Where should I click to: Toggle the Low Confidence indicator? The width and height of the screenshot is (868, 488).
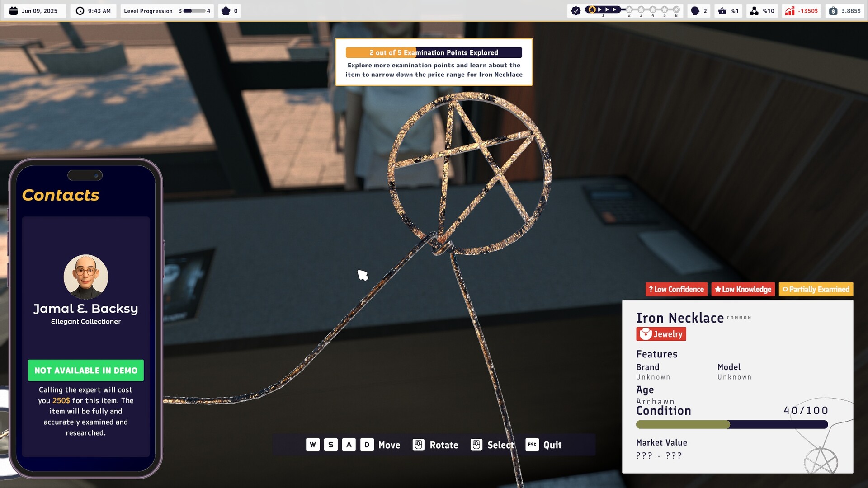point(676,289)
